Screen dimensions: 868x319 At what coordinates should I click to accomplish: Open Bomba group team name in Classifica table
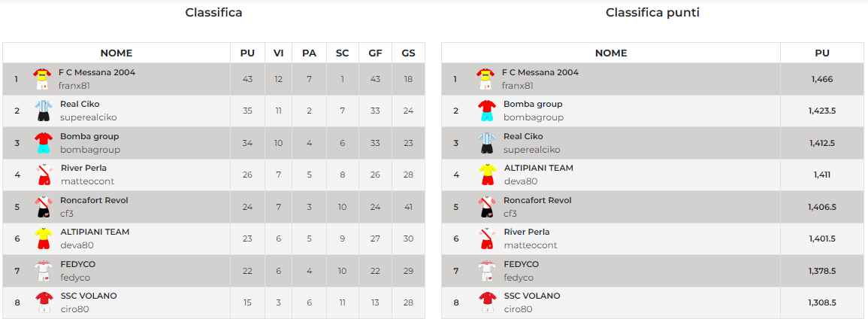pos(89,136)
